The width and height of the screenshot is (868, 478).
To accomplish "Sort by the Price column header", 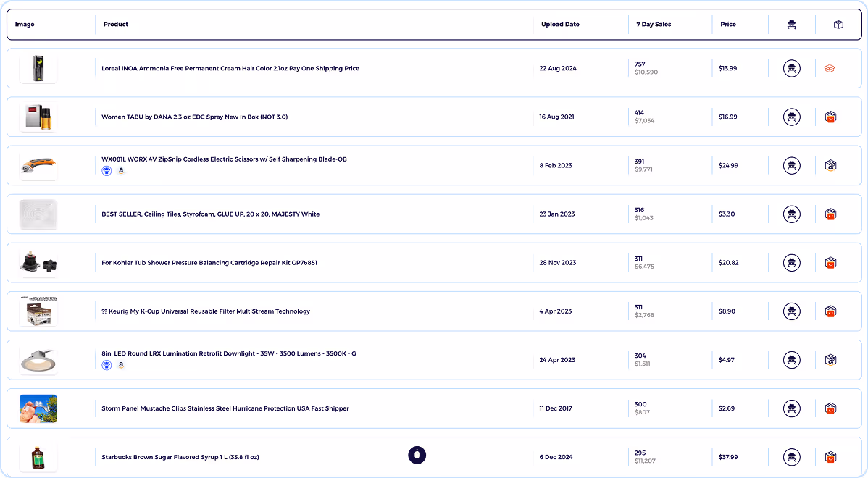I will pyautogui.click(x=728, y=25).
